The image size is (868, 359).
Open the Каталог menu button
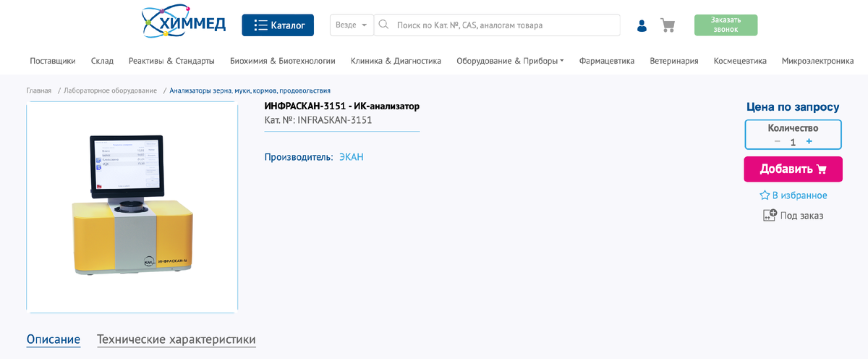point(278,25)
